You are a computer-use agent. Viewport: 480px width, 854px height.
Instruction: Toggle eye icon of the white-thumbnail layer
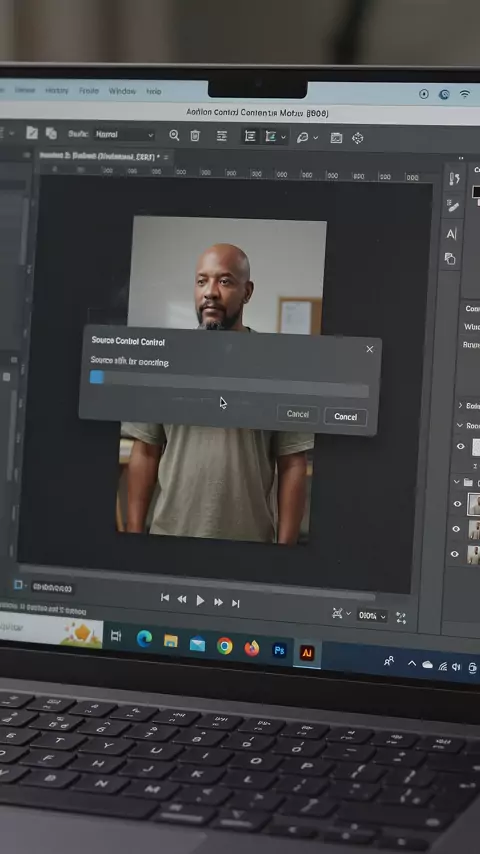pyautogui.click(x=461, y=446)
